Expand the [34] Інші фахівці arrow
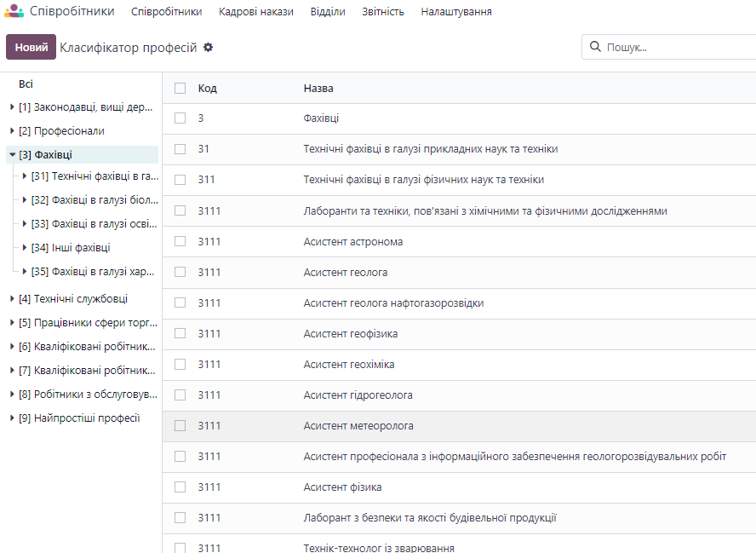Screen dimensions: 756x553 pyautogui.click(x=25, y=248)
